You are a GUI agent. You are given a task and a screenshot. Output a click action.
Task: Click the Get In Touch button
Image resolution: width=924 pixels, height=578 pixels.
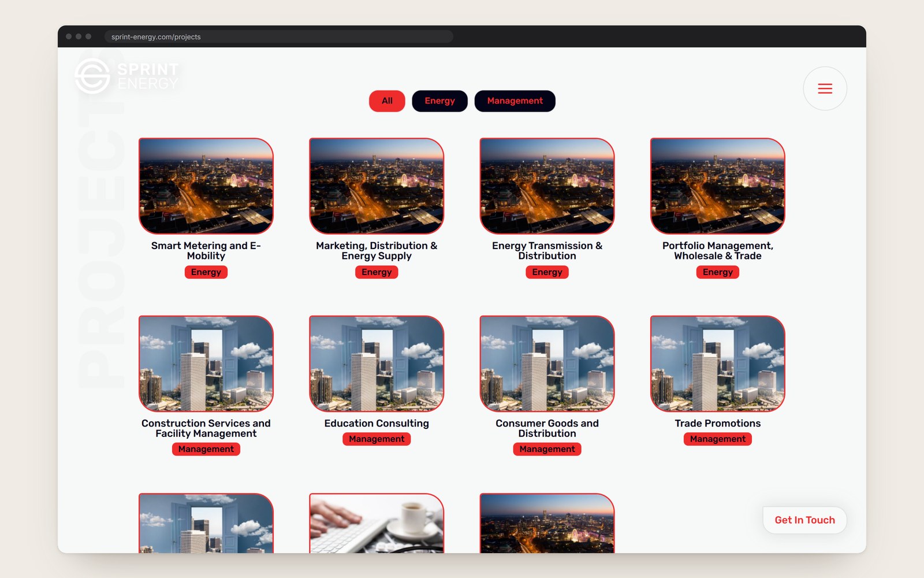pyautogui.click(x=804, y=520)
